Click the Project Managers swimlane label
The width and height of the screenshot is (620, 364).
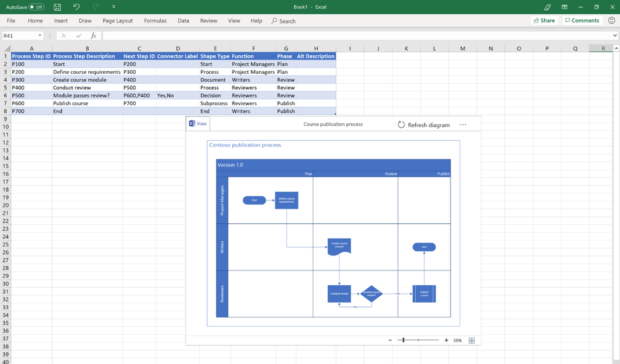click(x=222, y=200)
